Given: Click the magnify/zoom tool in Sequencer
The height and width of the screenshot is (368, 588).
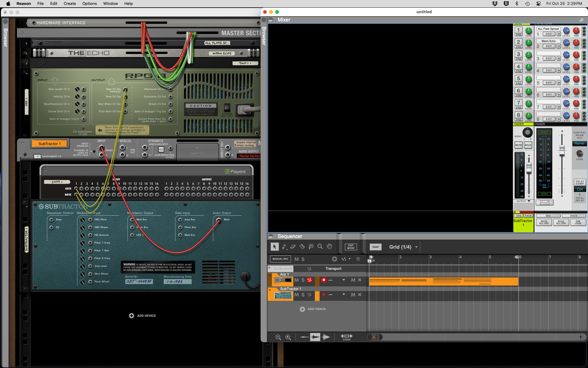Looking at the screenshot, I should [x=320, y=247].
